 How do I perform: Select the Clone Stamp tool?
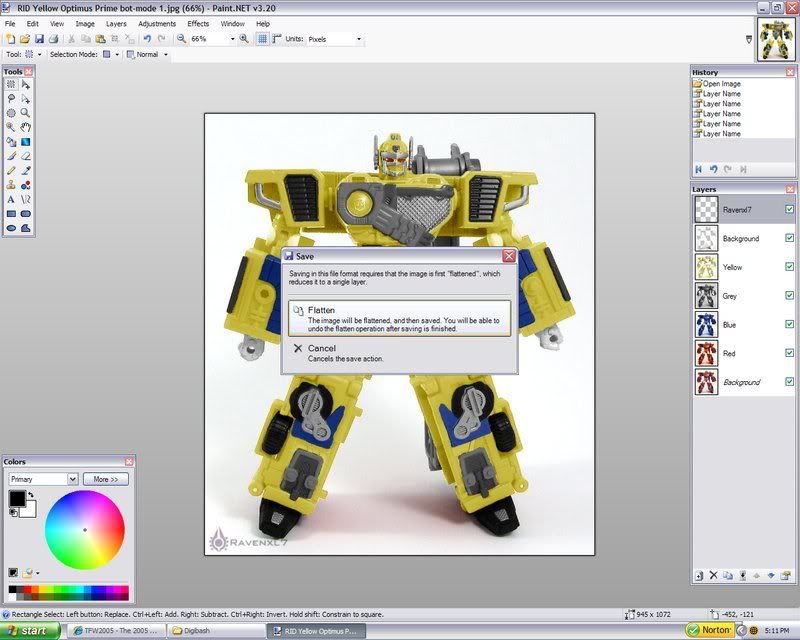(11, 185)
